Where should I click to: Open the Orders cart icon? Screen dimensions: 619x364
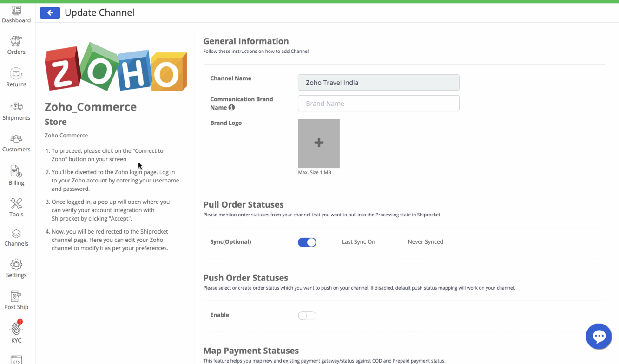[x=16, y=41]
